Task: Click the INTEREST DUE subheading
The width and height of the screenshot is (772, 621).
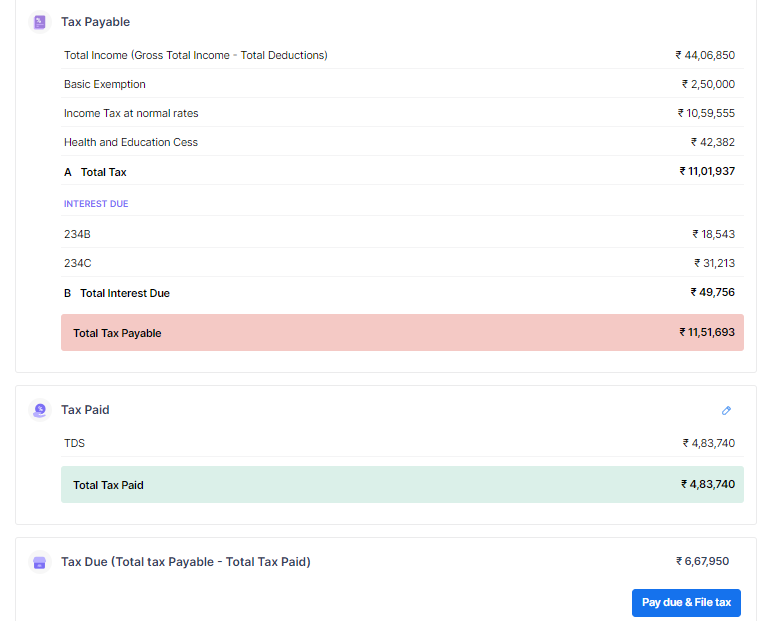Action: (96, 204)
